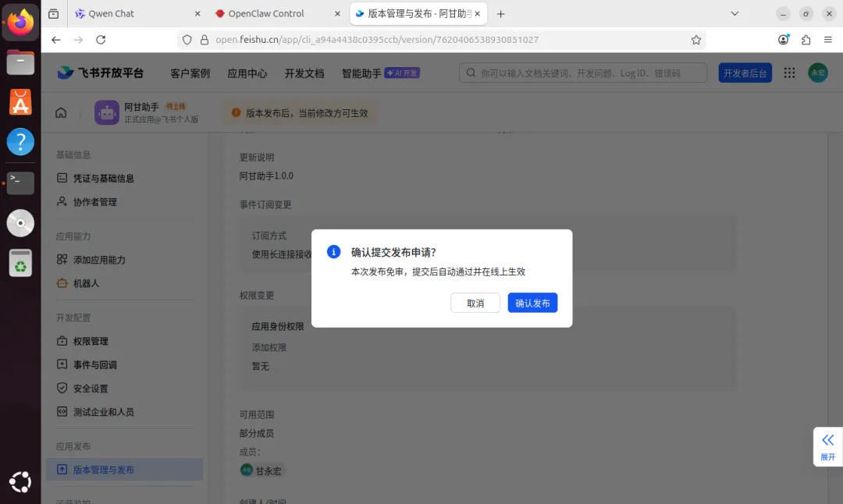Image resolution: width=843 pixels, height=504 pixels.
Task: Click the Firefox View icon
Action: 53,13
